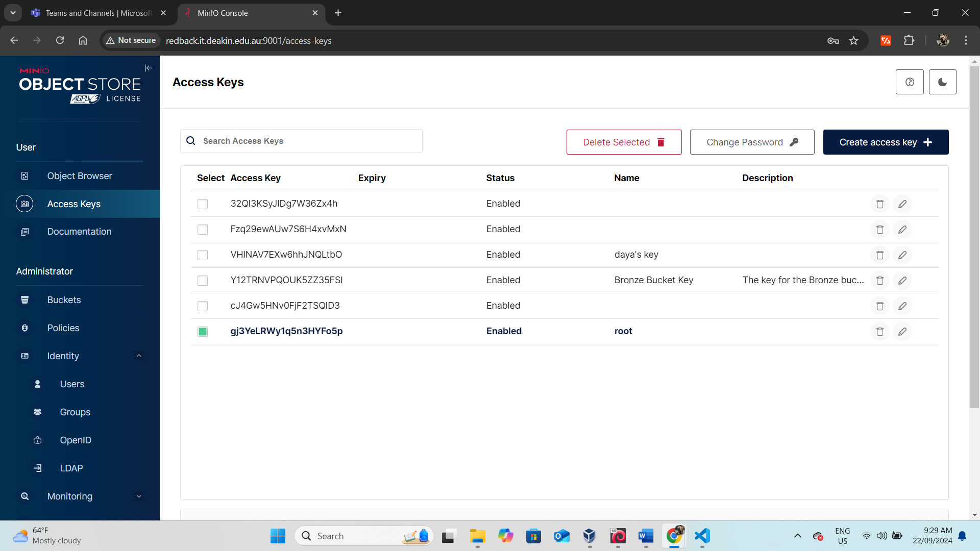This screenshot has width=980, height=551.
Task: Open Outlook from taskbar
Action: 561,536
